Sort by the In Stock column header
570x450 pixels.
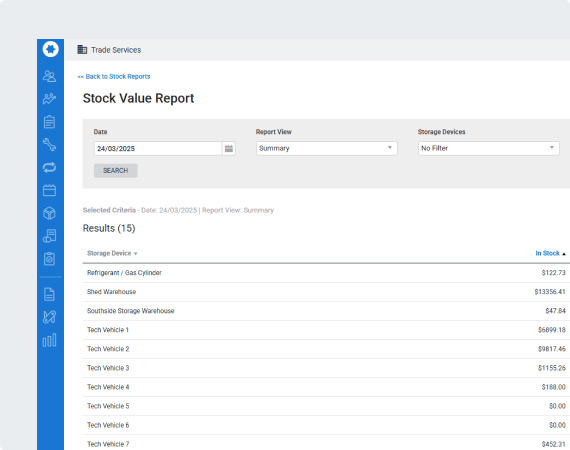coord(550,253)
